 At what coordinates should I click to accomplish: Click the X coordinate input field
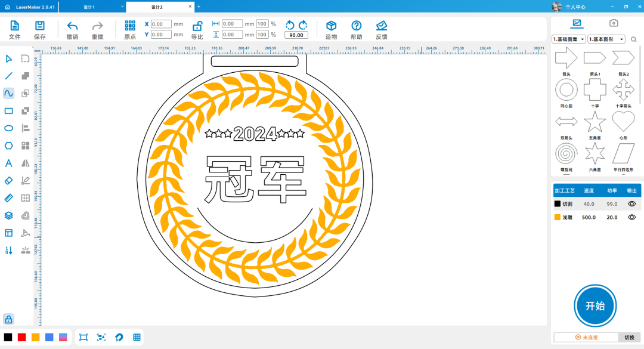coord(161,24)
